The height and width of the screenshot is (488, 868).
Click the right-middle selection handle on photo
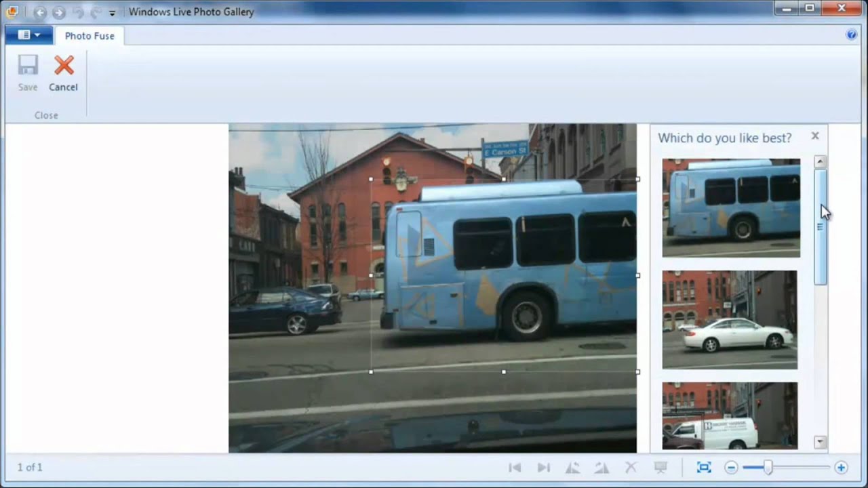[x=638, y=275]
